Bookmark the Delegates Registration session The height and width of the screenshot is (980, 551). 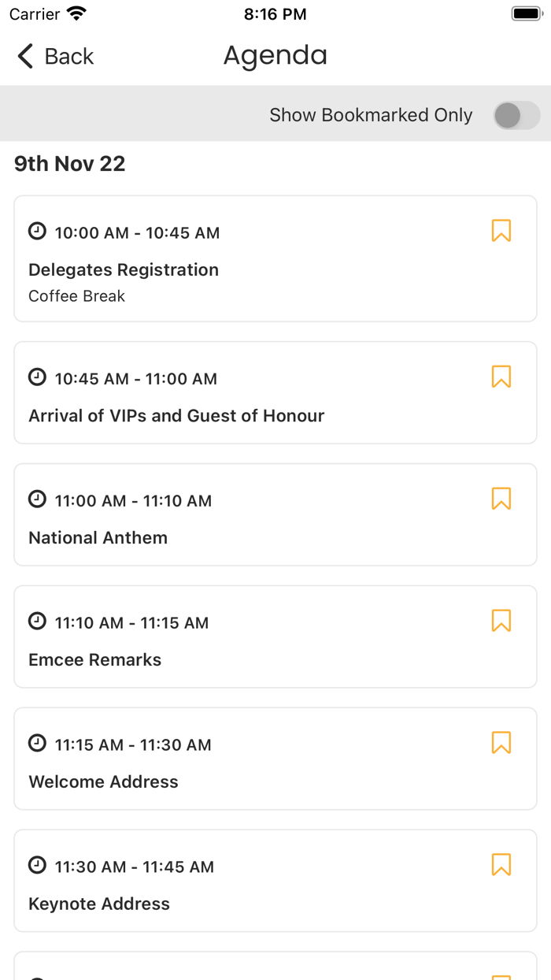(x=501, y=231)
